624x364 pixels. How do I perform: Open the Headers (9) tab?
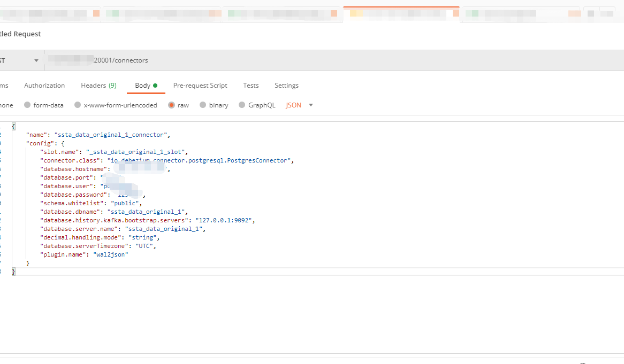click(98, 86)
